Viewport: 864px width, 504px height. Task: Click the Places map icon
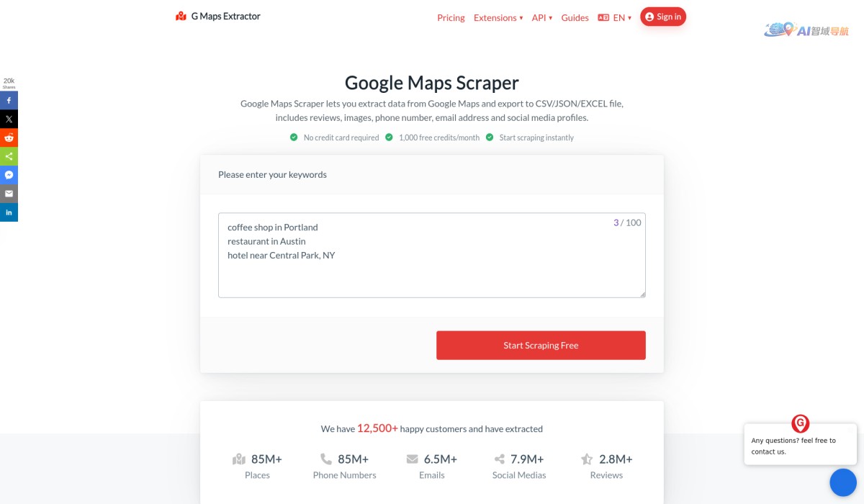(239, 459)
